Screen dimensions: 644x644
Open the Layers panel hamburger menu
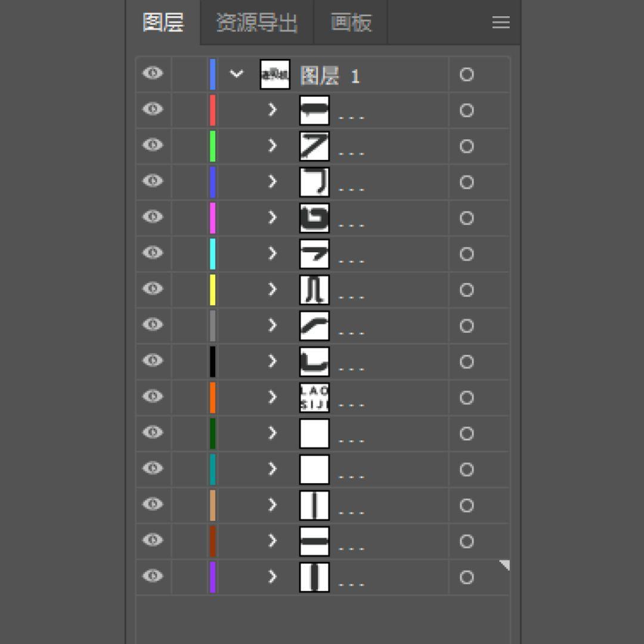[500, 23]
